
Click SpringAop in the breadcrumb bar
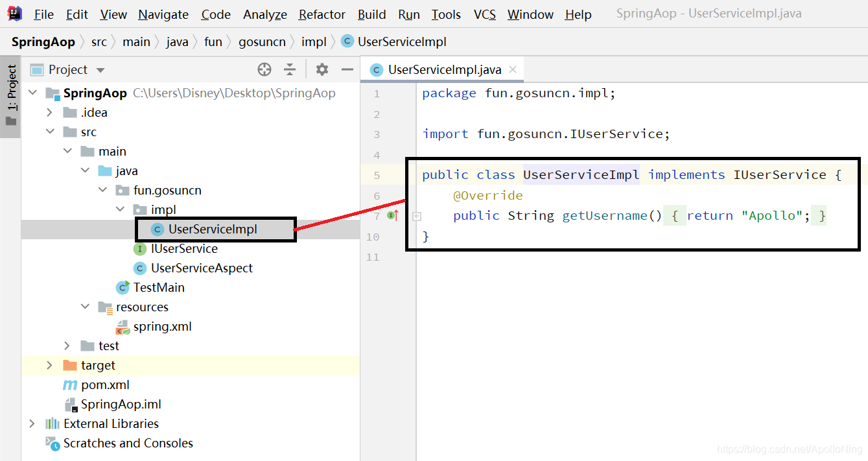pyautogui.click(x=43, y=42)
